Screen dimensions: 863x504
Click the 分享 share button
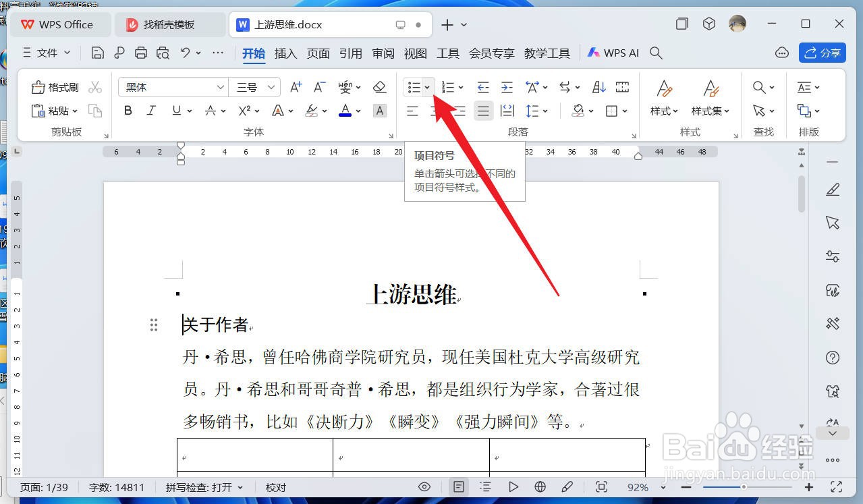(822, 53)
